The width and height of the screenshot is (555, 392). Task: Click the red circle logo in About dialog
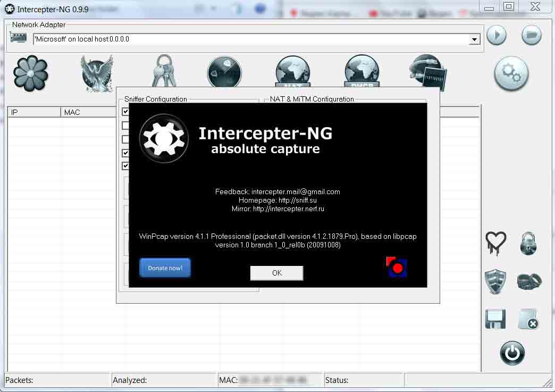(x=397, y=266)
